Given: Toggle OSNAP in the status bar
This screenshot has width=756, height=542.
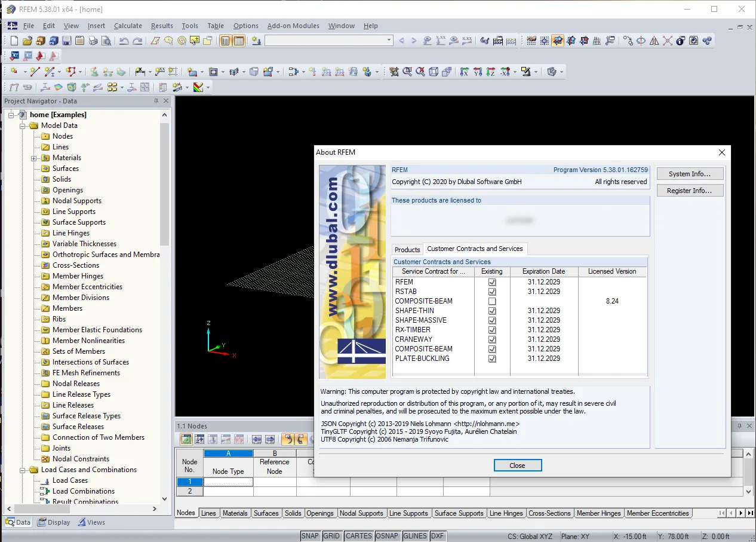Looking at the screenshot, I should tap(387, 536).
